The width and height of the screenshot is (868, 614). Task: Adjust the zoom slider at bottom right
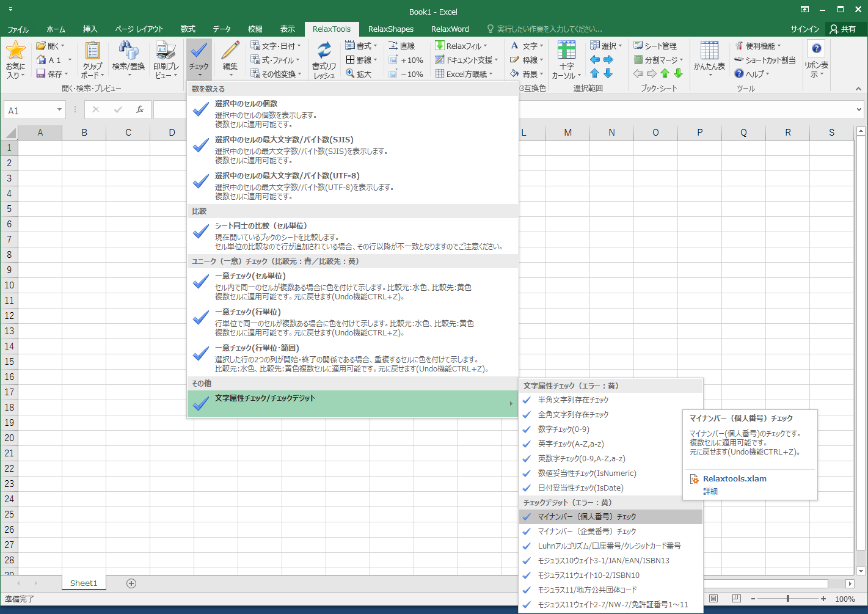tap(789, 599)
